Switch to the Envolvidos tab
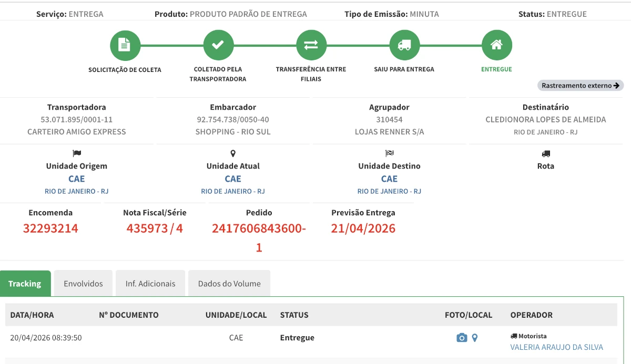The height and width of the screenshot is (364, 631). pyautogui.click(x=84, y=284)
